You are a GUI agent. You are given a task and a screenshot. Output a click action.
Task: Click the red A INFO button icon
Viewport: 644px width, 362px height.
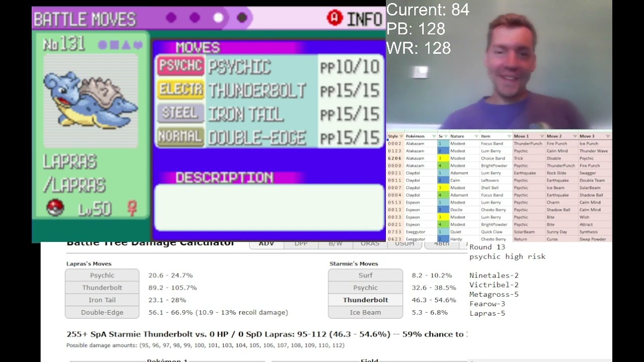[x=334, y=18]
